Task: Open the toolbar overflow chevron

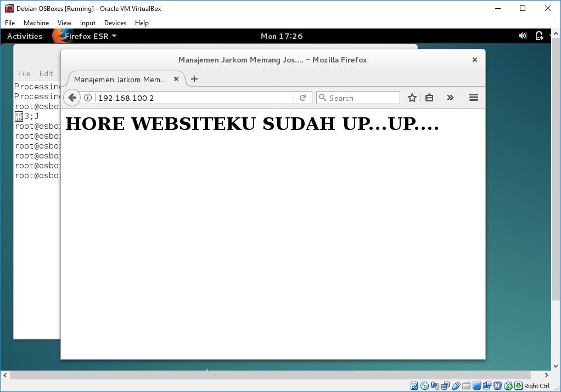Action: pyautogui.click(x=450, y=97)
